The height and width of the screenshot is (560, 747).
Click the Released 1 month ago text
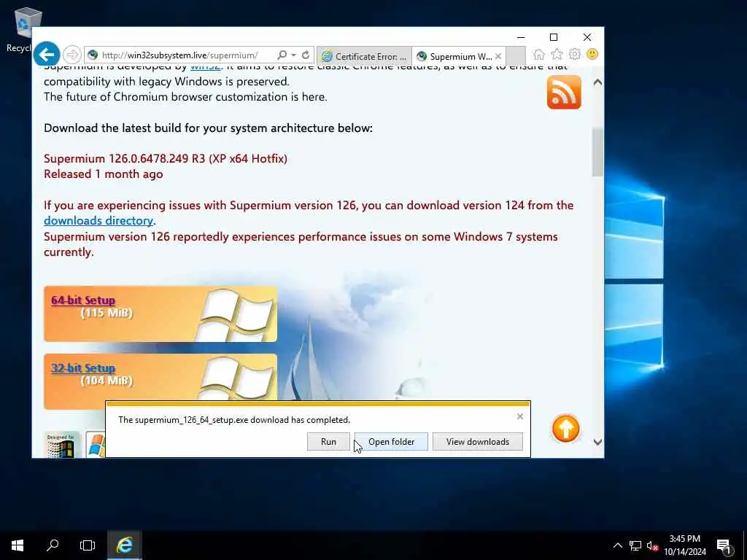click(x=104, y=174)
